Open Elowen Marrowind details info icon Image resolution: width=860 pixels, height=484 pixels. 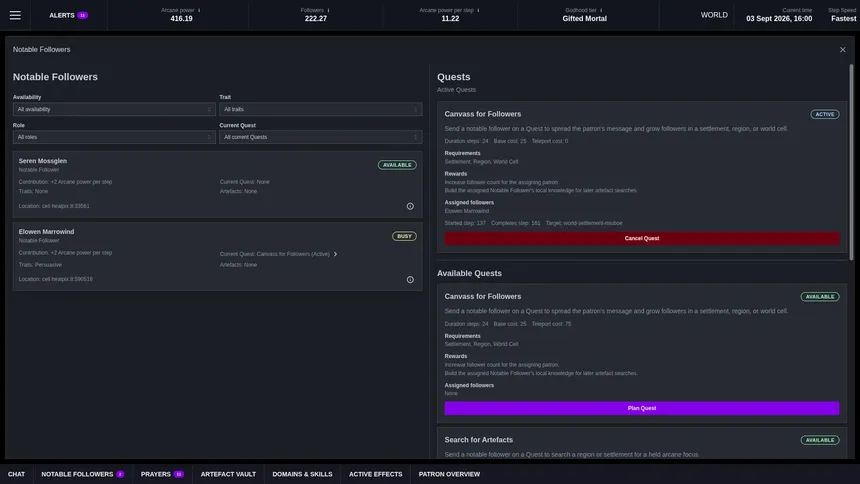point(410,280)
